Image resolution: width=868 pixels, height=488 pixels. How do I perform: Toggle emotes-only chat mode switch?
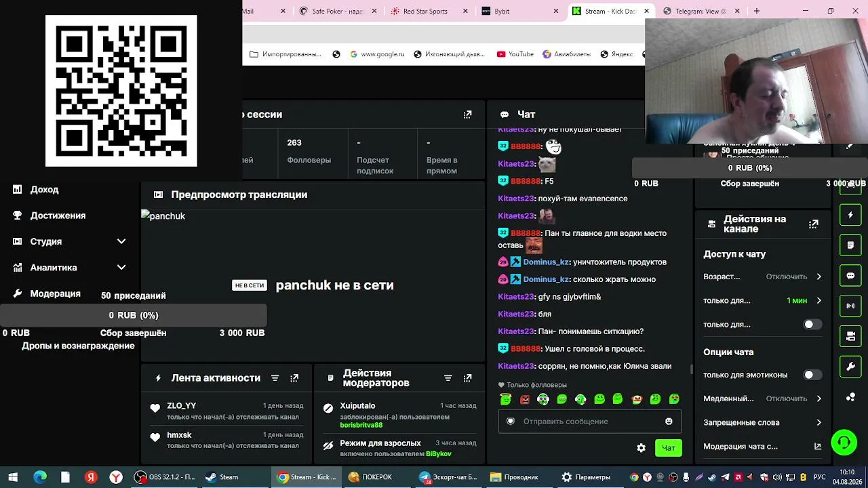(x=812, y=375)
